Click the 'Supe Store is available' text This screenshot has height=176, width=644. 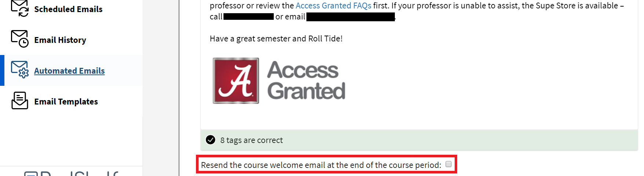(570, 5)
